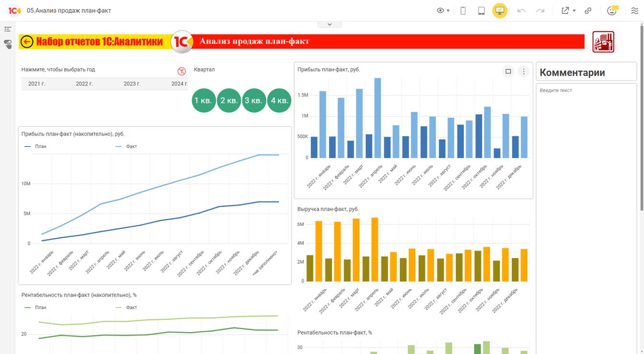This screenshot has height=354, width=644.
Task: Open the view mode eye dropdown
Action: [x=443, y=11]
